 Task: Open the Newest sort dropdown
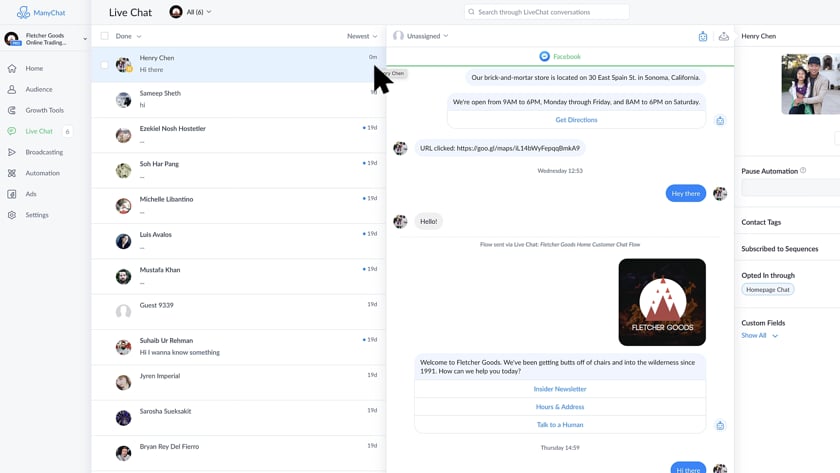(x=362, y=36)
